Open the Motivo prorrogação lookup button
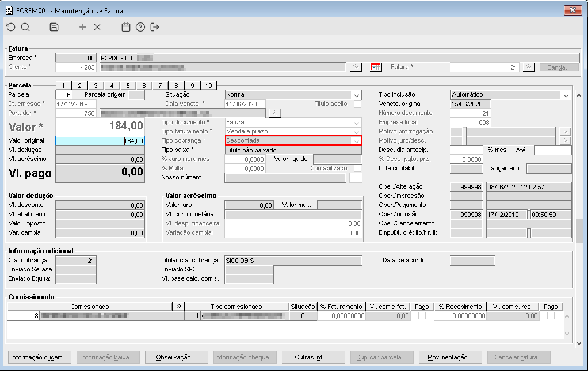Screen dimensions: 588x371 (565, 131)
